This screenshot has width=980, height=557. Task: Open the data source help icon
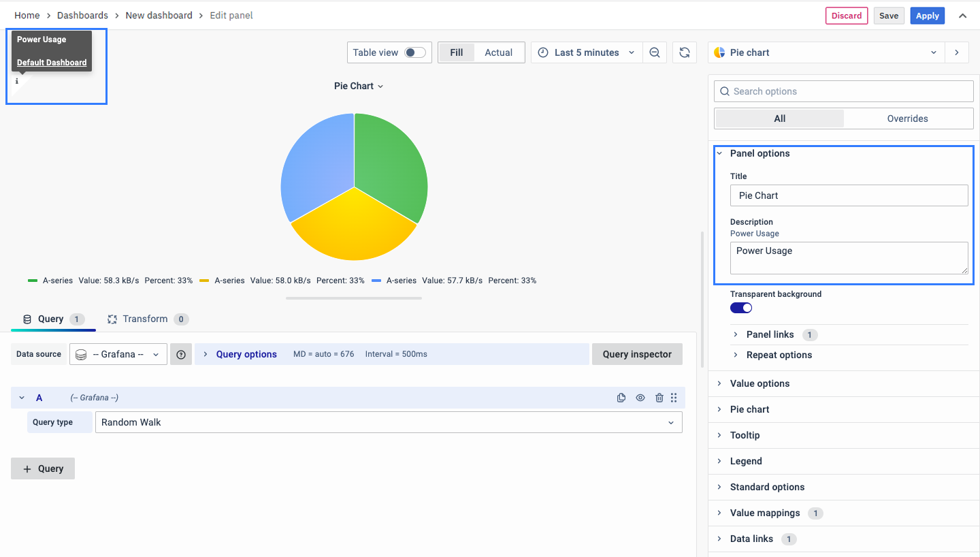click(x=181, y=354)
